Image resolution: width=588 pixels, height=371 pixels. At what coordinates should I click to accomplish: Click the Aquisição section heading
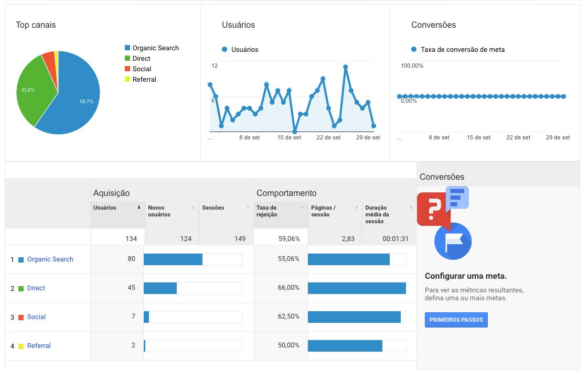point(111,193)
